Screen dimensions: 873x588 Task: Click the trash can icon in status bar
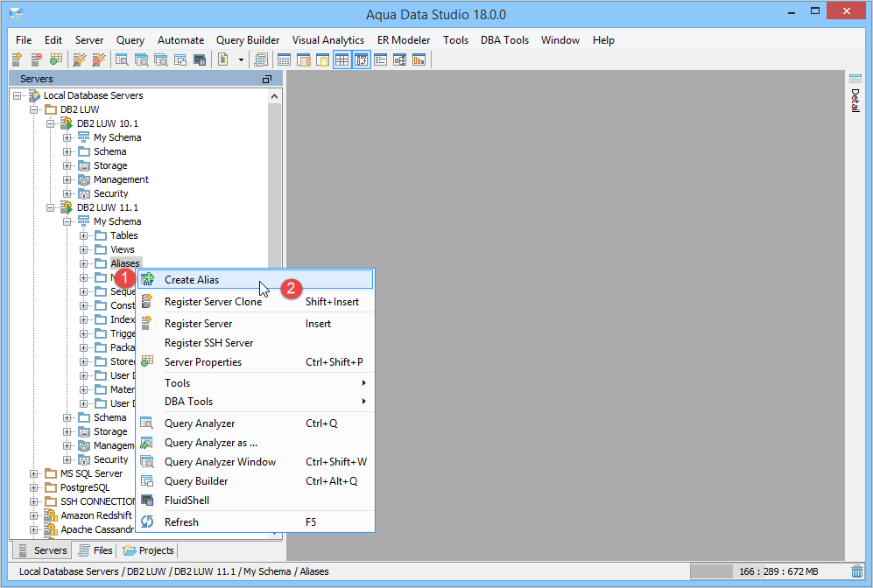(857, 571)
